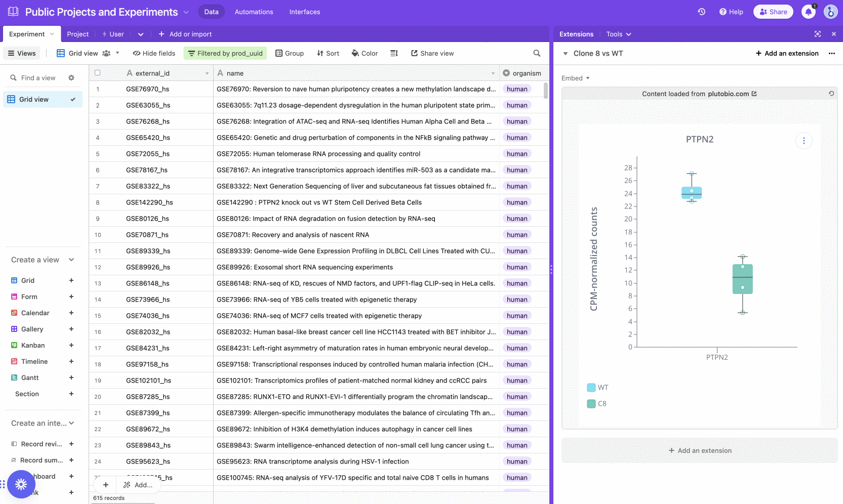Reload the plutobio.com embed content
Screen dimensions: 843x504
click(x=831, y=94)
